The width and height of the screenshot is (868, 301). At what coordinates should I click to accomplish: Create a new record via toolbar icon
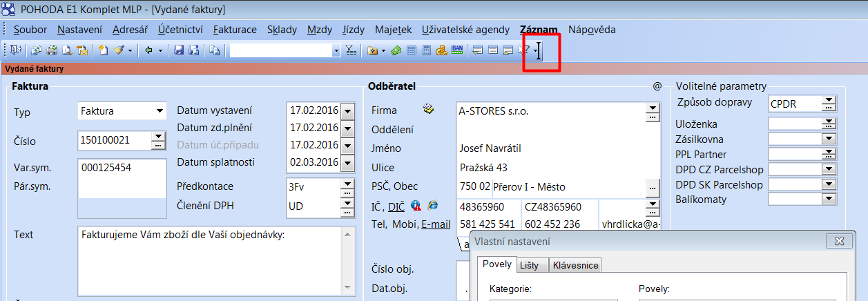(x=103, y=50)
